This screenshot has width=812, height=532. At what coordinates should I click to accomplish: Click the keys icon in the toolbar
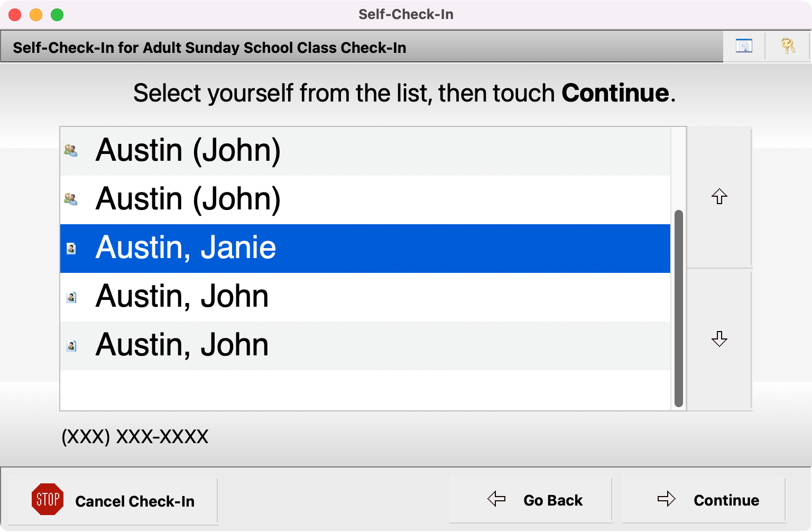(788, 46)
